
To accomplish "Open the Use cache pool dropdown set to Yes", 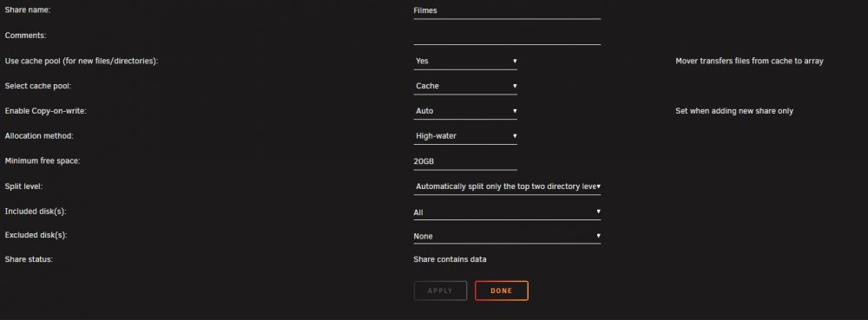I will (x=465, y=62).
